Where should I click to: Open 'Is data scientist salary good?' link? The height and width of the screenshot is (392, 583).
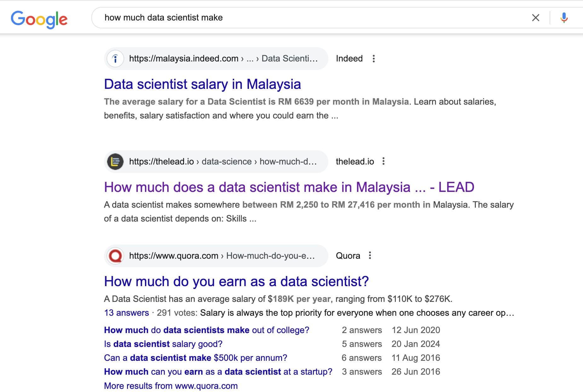163,344
